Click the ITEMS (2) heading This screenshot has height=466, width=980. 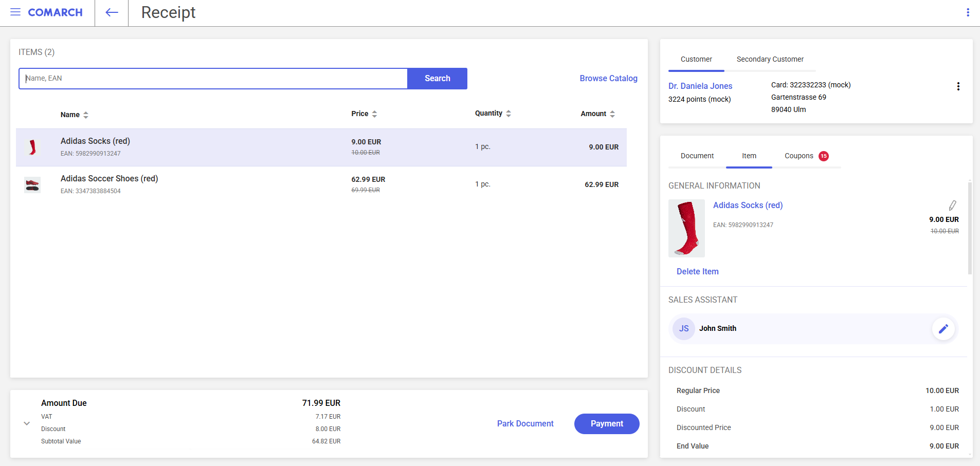37,52
